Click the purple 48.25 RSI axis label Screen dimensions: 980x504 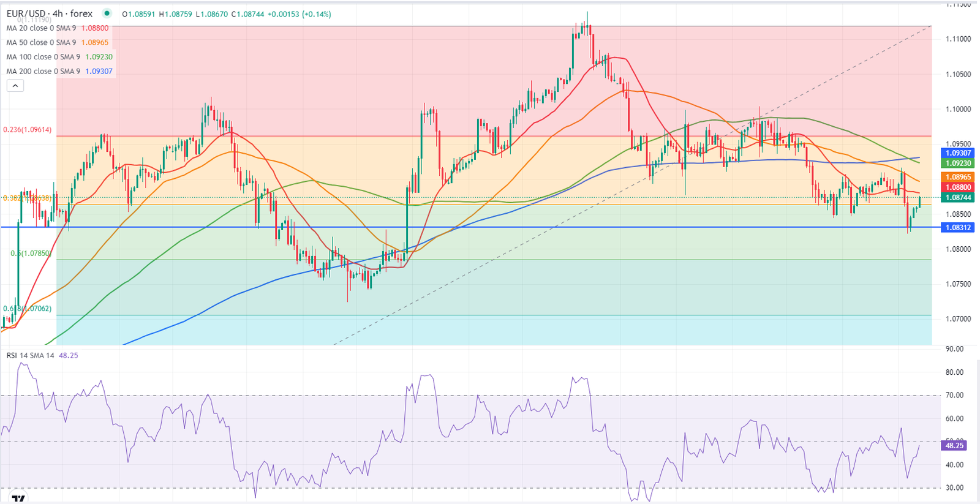[x=954, y=445]
